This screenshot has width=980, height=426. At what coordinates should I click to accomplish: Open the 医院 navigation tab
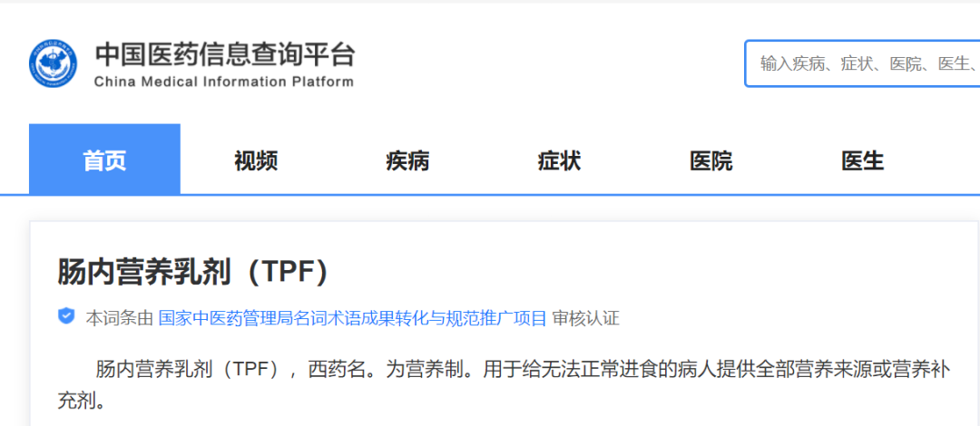(710, 161)
